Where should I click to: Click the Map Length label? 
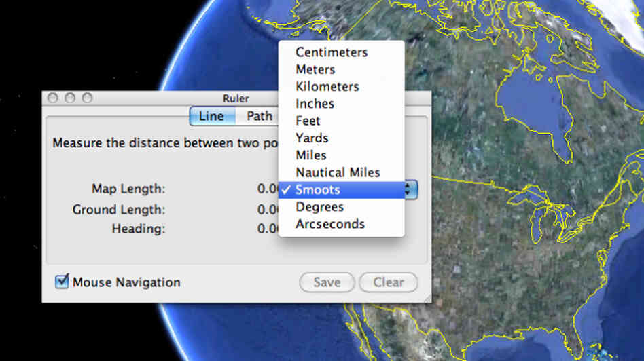point(128,189)
